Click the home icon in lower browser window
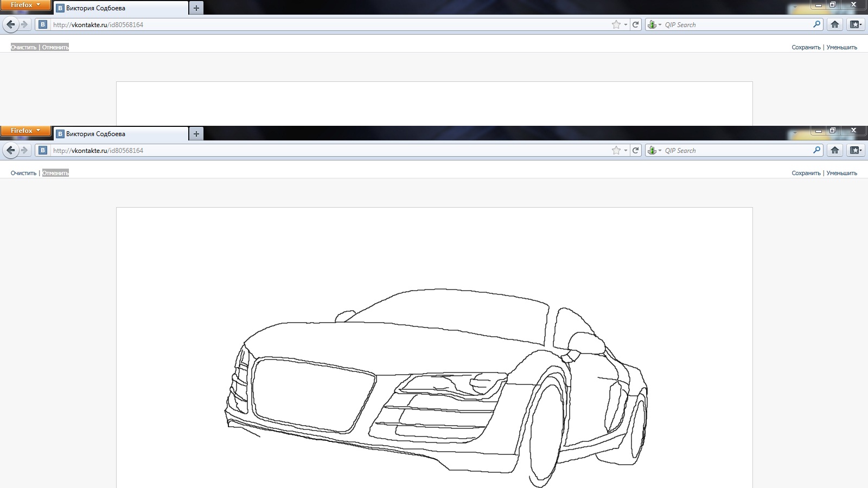The image size is (868, 488). (835, 150)
